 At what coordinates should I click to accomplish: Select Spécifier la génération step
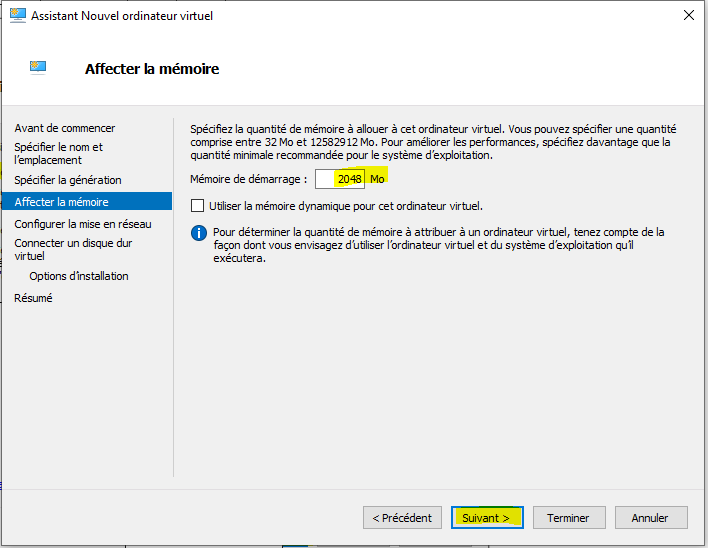pos(68,180)
